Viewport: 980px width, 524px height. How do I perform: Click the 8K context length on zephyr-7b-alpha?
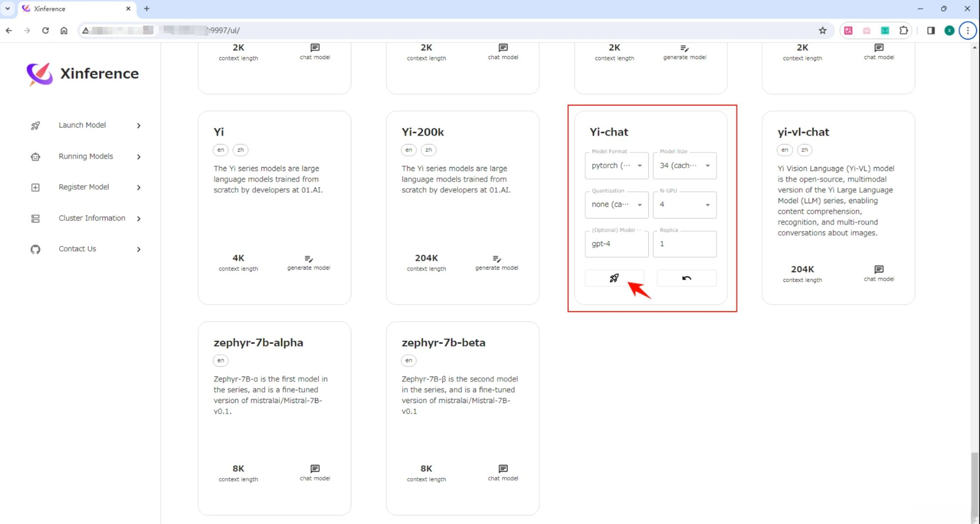tap(238, 469)
